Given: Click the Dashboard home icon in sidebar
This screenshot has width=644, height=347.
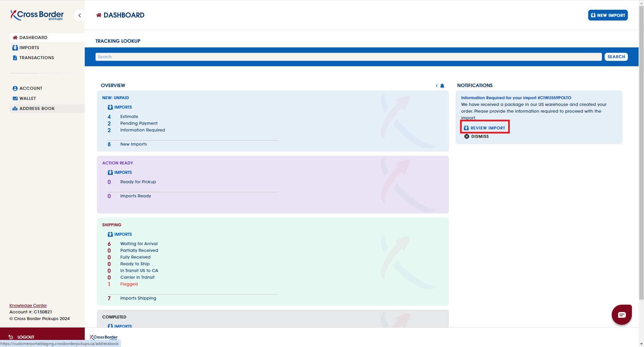Looking at the screenshot, I should [x=15, y=38].
